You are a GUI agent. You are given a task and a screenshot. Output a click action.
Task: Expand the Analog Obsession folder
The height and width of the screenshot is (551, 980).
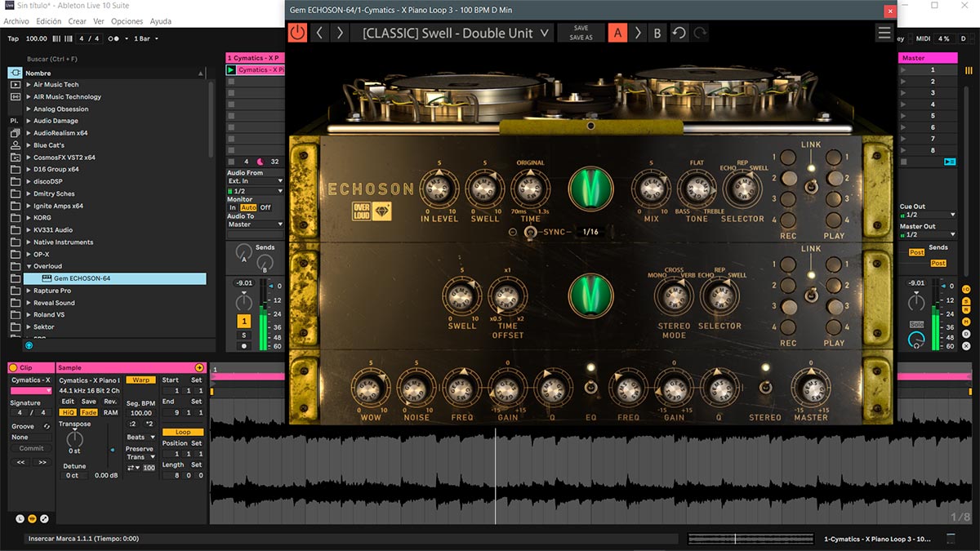(29, 109)
